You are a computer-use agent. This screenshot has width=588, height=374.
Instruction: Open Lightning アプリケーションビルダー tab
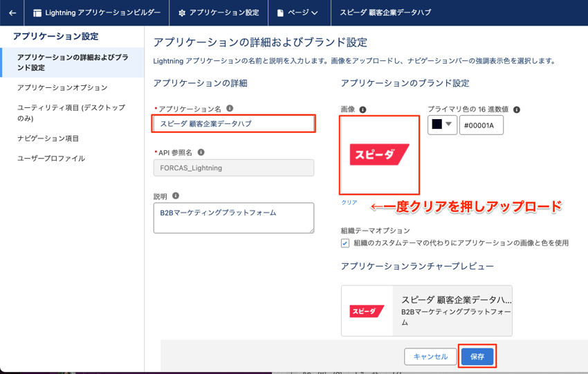97,12
